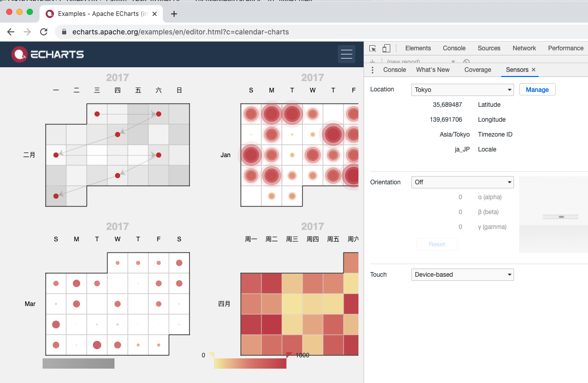588x383 pixels.
Task: Click the Manage locations button
Action: [537, 89]
